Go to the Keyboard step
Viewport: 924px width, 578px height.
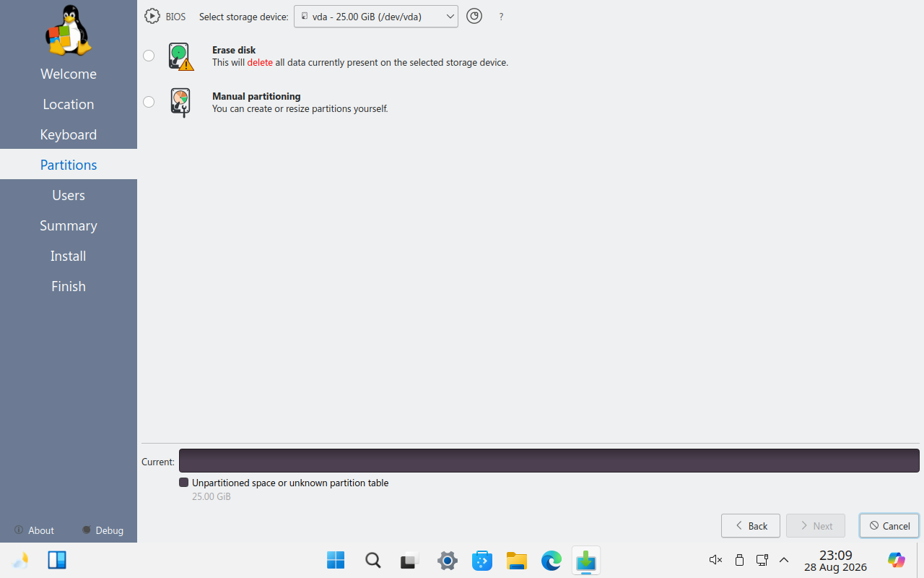(69, 134)
